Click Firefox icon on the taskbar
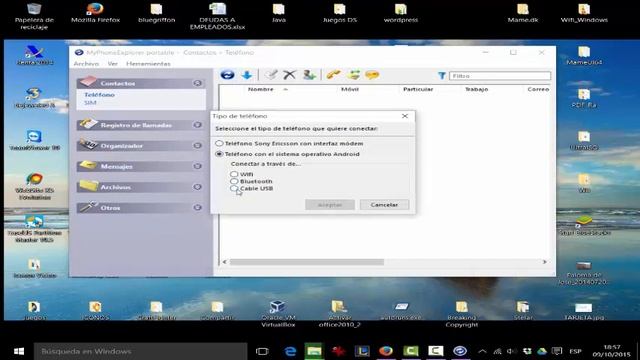Viewport: 640px width, 360px height. [386, 351]
